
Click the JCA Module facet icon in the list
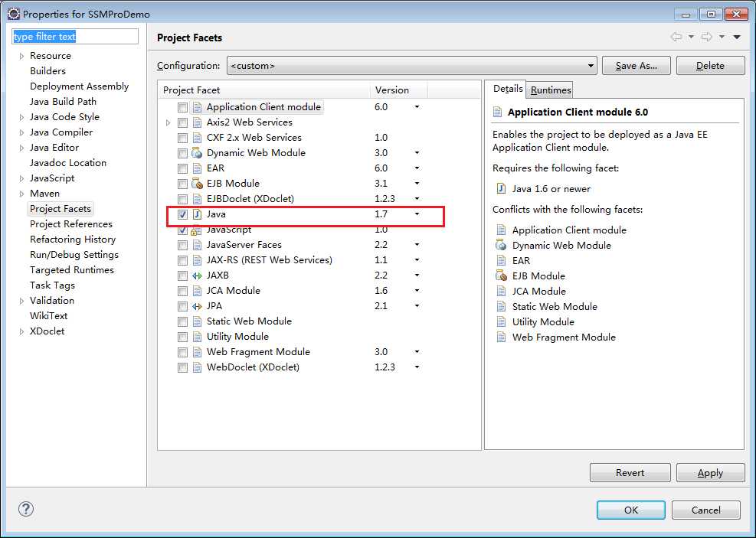[197, 291]
